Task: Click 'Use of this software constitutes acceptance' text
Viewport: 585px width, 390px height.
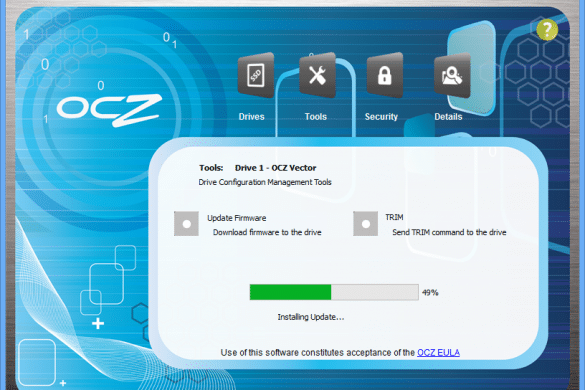Action: click(x=310, y=353)
